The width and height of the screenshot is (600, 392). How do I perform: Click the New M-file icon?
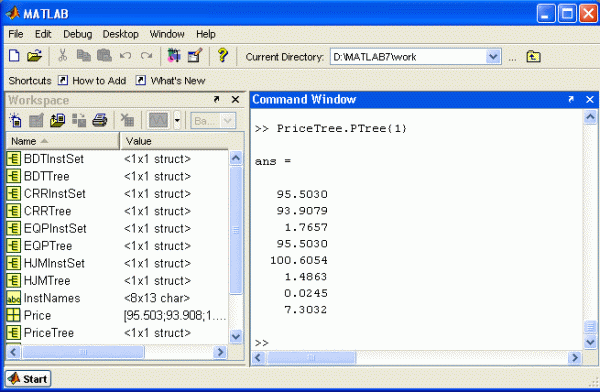click(14, 56)
